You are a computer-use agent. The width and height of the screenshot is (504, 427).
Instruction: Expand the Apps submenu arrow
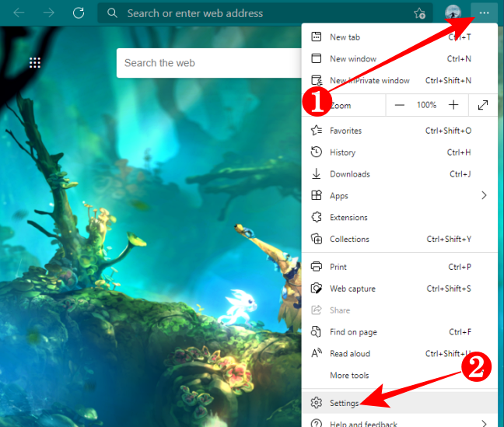(x=484, y=195)
